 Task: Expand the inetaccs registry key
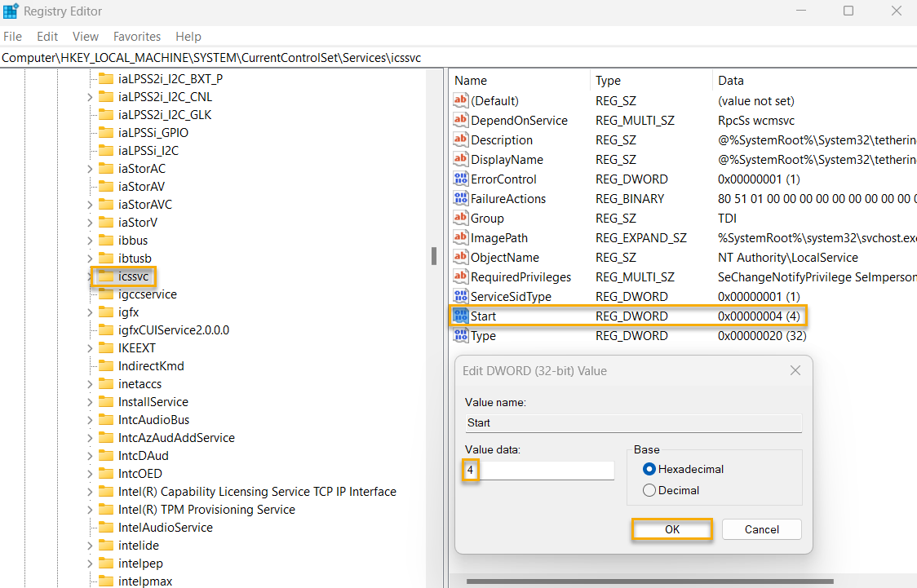tap(90, 384)
